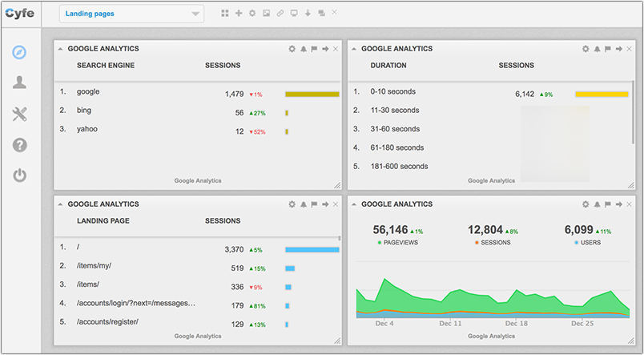
Task: Click Google Analytics footer under chart widget
Action: tap(491, 336)
